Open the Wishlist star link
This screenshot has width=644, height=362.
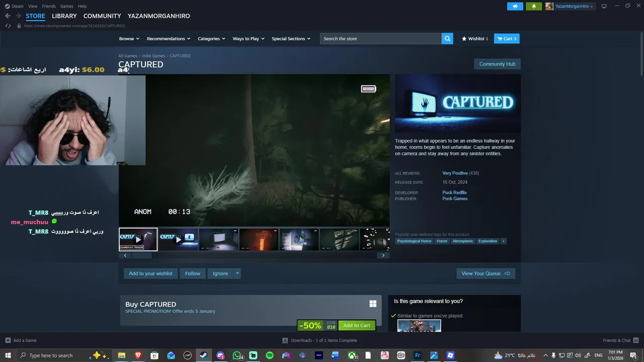click(475, 39)
